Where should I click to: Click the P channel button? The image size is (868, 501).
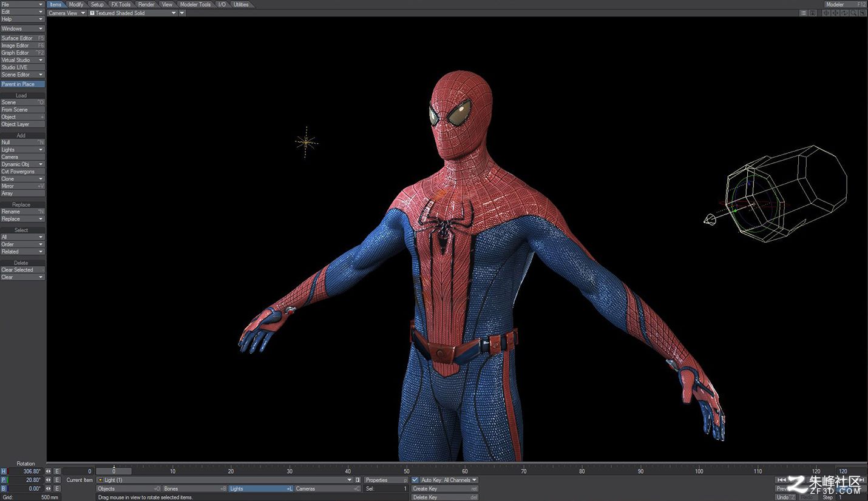[4, 480]
